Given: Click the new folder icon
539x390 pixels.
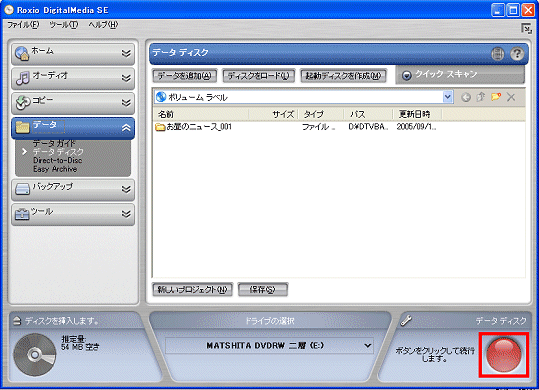Looking at the screenshot, I should coord(496,97).
